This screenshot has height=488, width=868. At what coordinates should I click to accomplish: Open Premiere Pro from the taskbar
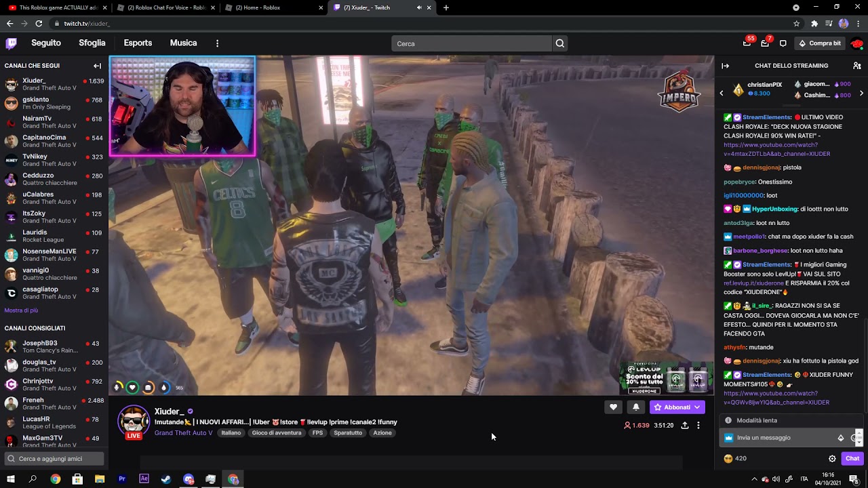pyautogui.click(x=122, y=479)
